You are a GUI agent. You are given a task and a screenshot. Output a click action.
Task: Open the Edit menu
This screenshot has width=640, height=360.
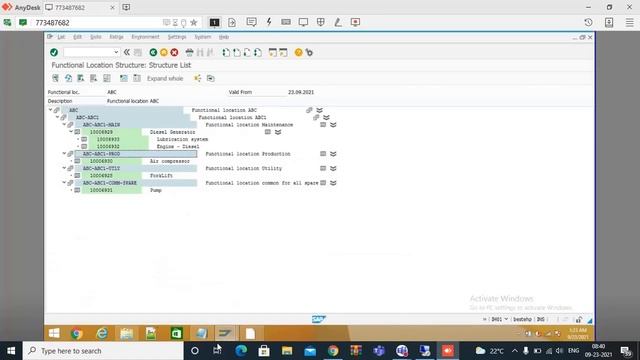coord(78,37)
